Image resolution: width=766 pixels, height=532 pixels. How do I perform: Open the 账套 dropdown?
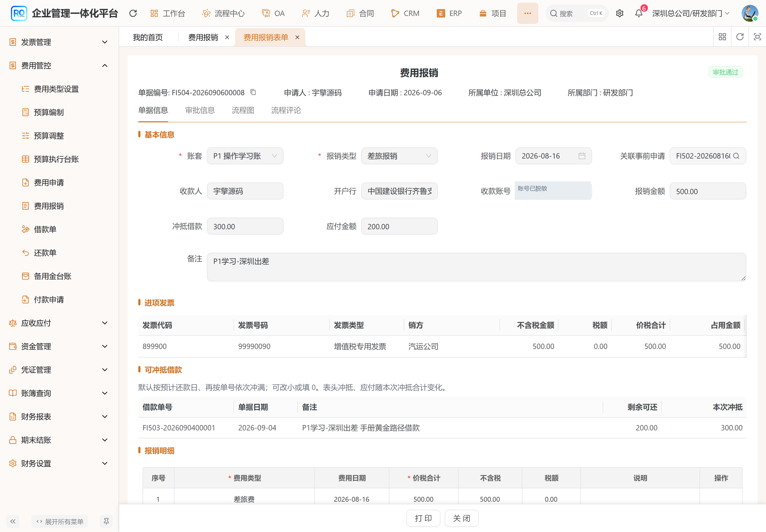[x=245, y=156]
